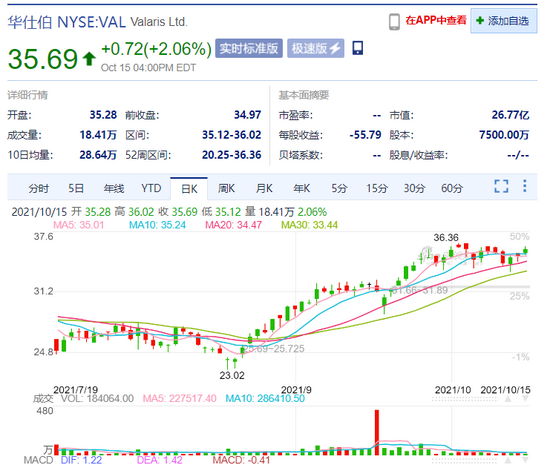The image size is (550, 465).
Task: Open the 60分 interval tab
Action: coord(452,189)
